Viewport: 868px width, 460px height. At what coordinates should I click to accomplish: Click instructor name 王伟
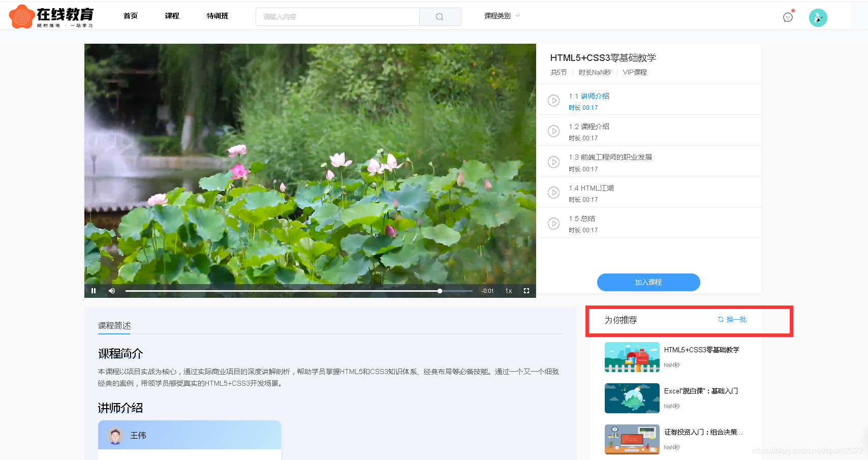click(138, 436)
